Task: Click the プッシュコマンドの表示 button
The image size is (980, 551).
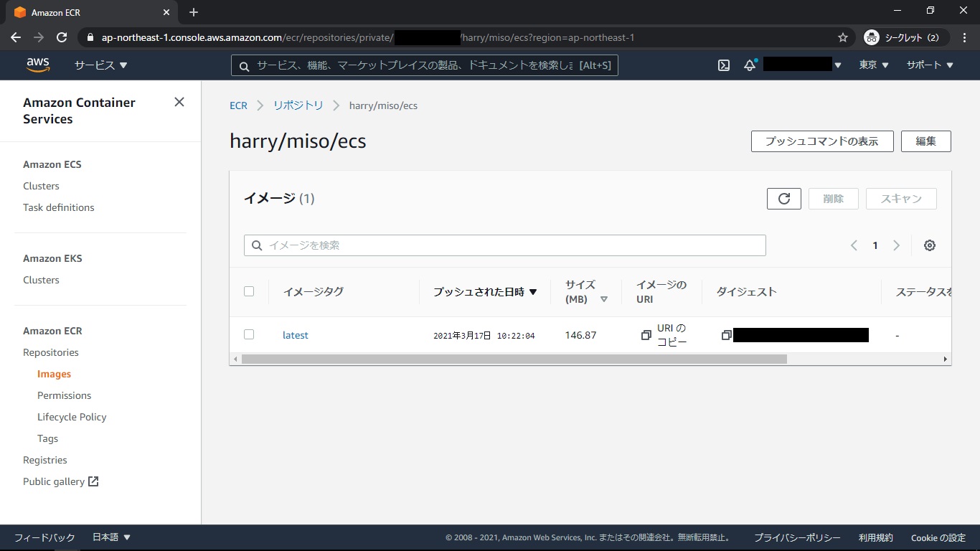Action: 821,141
